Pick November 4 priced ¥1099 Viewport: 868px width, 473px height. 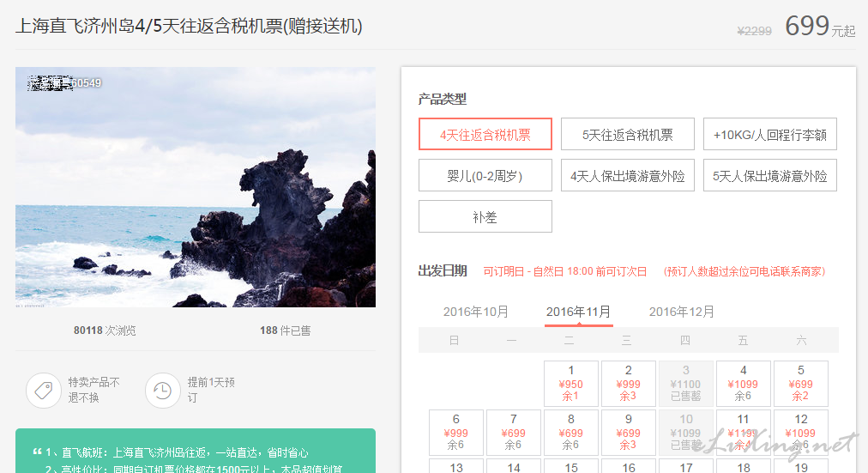tap(744, 383)
